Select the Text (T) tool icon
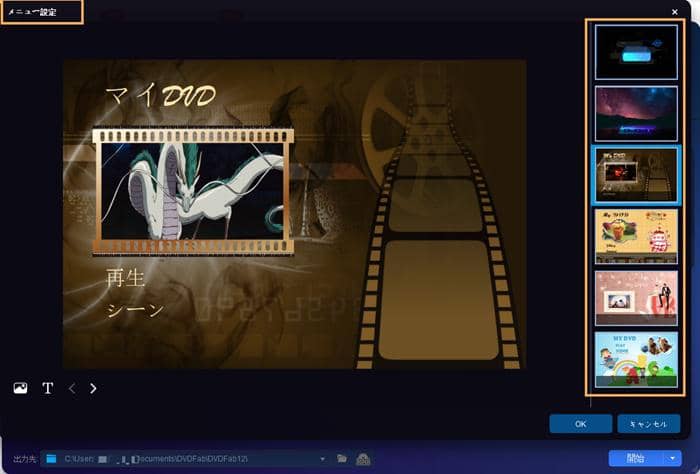 pos(48,388)
